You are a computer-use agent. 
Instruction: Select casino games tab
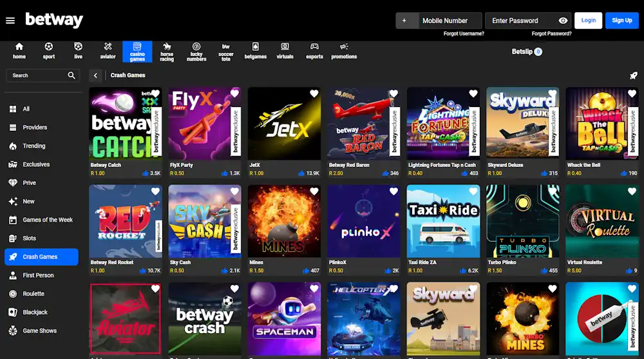pos(137,52)
